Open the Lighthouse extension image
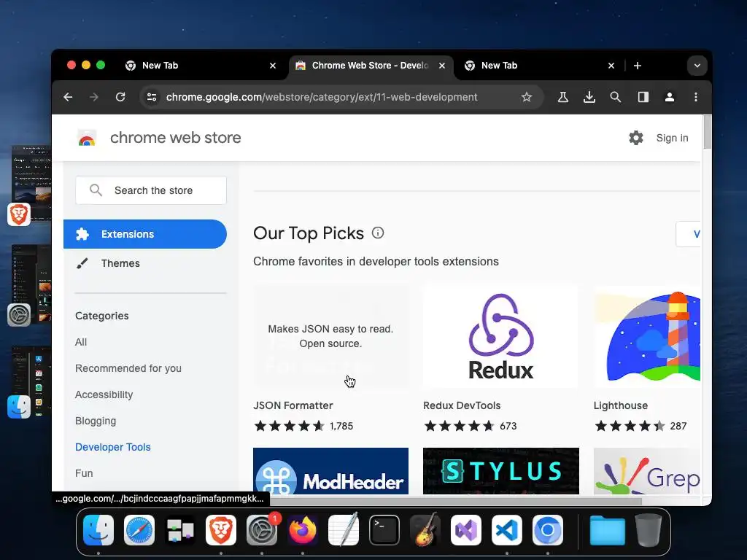 (647, 336)
